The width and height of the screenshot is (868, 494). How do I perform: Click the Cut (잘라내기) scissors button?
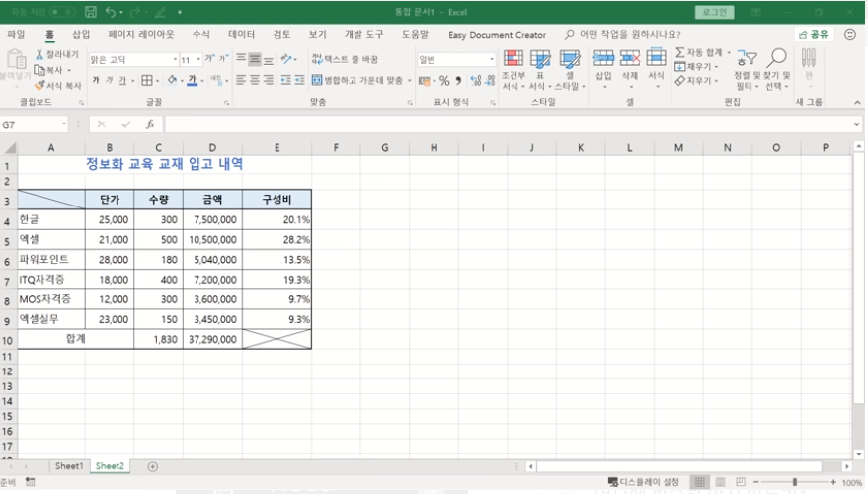point(57,54)
